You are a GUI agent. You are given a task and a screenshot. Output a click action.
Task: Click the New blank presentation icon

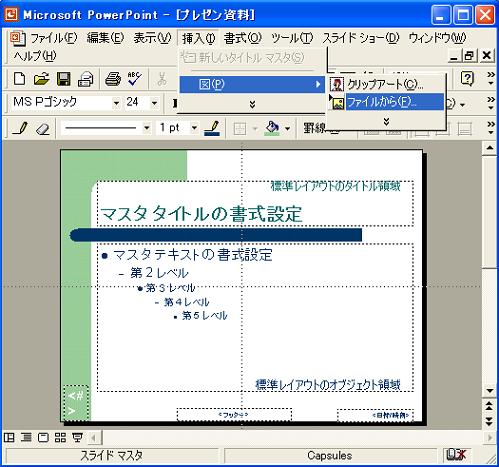tap(19, 79)
